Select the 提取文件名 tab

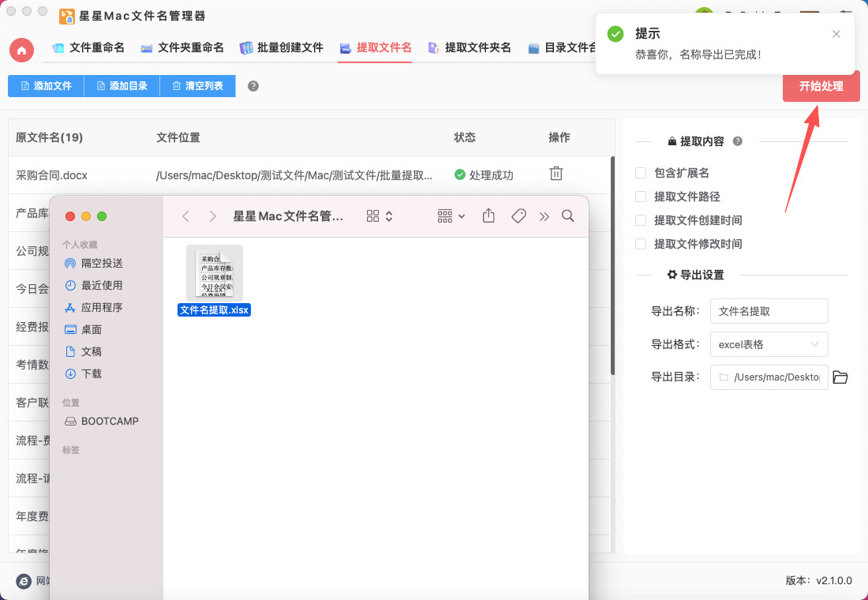[376, 47]
